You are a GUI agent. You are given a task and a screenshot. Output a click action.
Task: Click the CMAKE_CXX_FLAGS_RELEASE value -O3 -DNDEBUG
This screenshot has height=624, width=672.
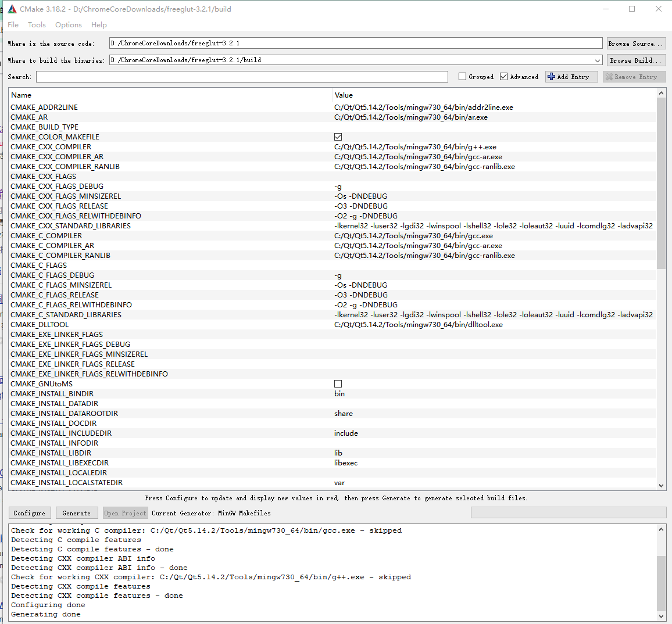(361, 206)
